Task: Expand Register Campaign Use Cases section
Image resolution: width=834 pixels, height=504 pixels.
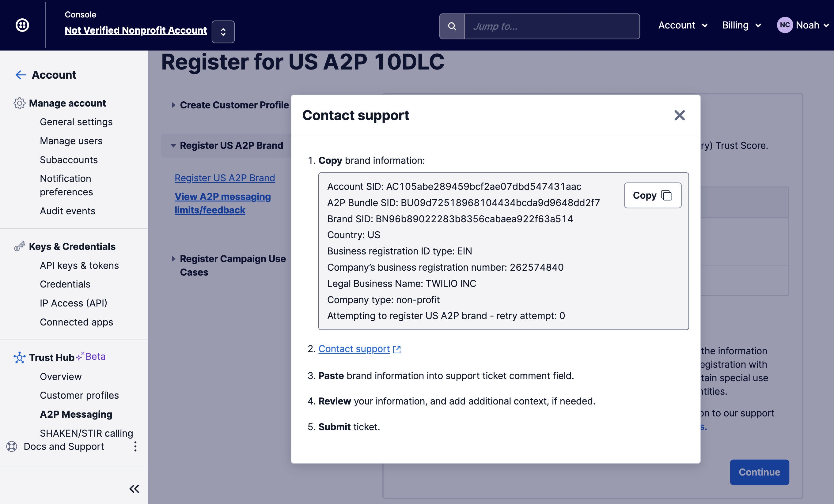Action: 173,259
